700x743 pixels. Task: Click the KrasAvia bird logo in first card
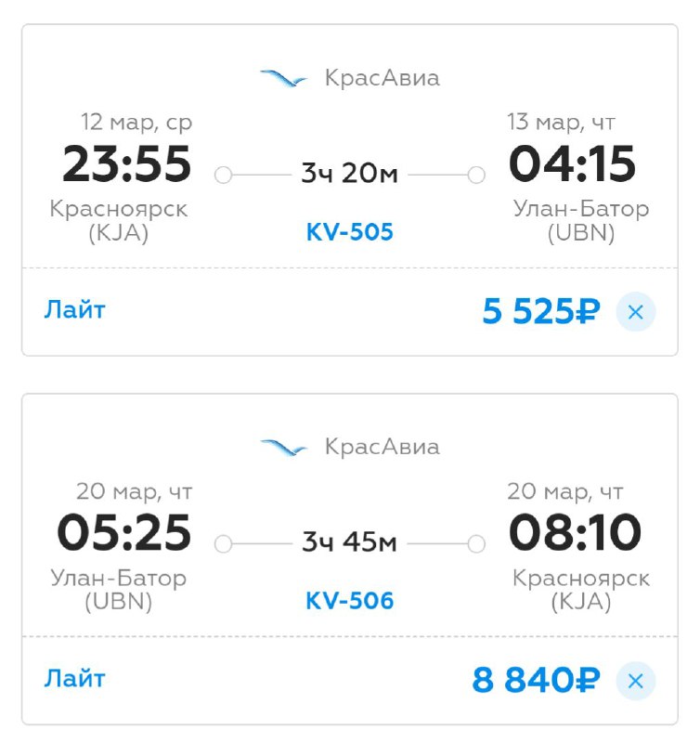tap(284, 78)
